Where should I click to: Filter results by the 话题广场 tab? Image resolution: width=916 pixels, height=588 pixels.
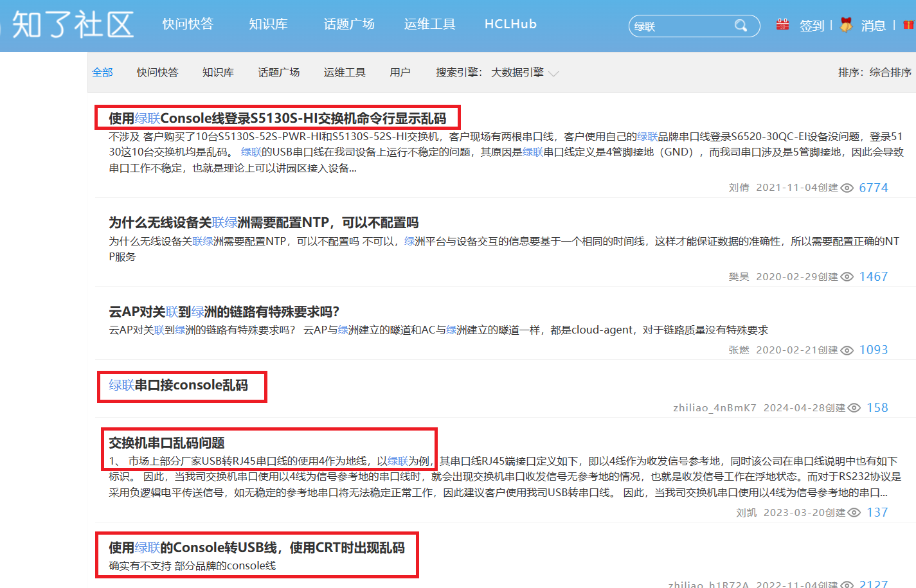279,73
